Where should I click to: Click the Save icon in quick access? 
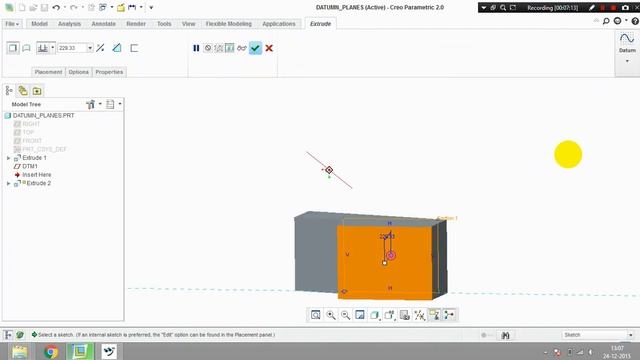coord(44,7)
